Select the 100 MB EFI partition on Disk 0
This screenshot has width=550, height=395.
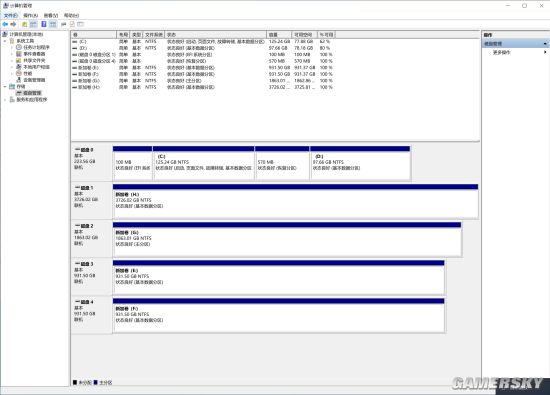[x=133, y=163]
